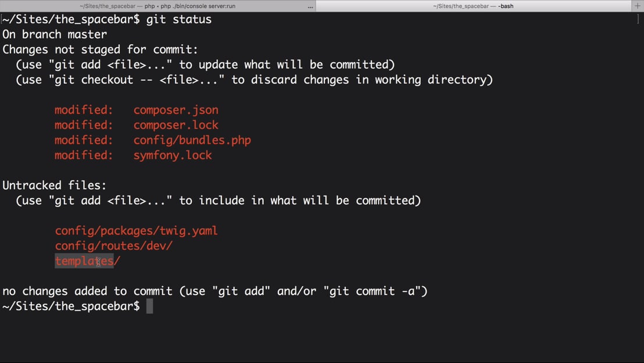Click the config/routes/dev/ untracked directory

(x=113, y=246)
